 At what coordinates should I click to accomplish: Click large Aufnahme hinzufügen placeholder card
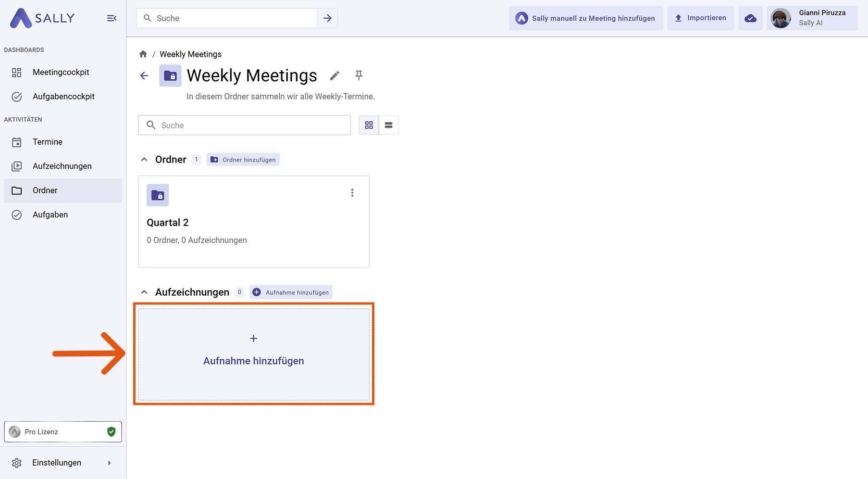(254, 353)
